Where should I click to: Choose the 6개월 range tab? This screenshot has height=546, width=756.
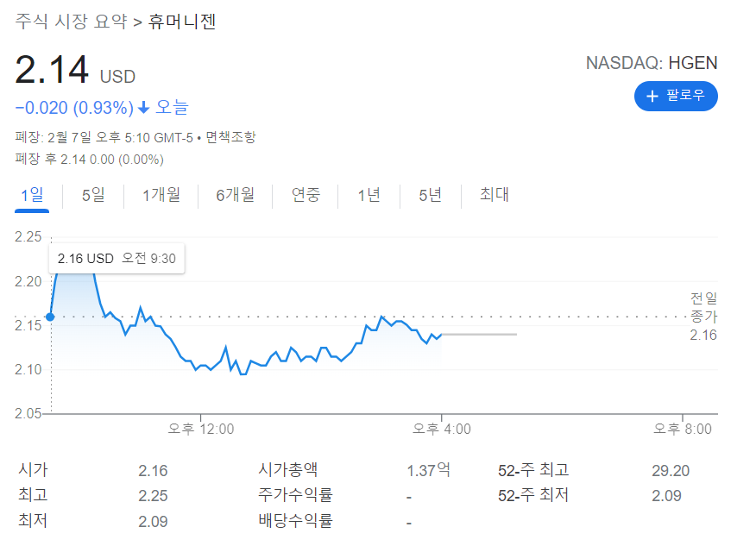pyautogui.click(x=236, y=196)
